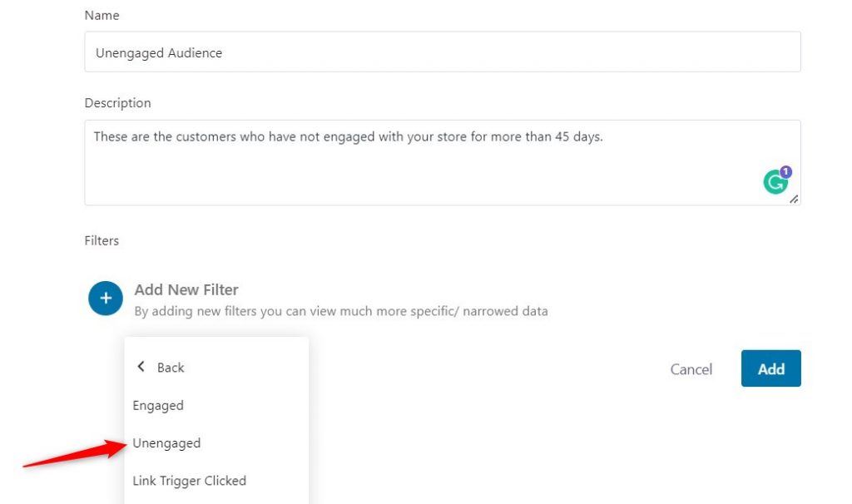This screenshot has width=852, height=504.
Task: Focus the Name field with Unengaged Audience
Action: (443, 52)
